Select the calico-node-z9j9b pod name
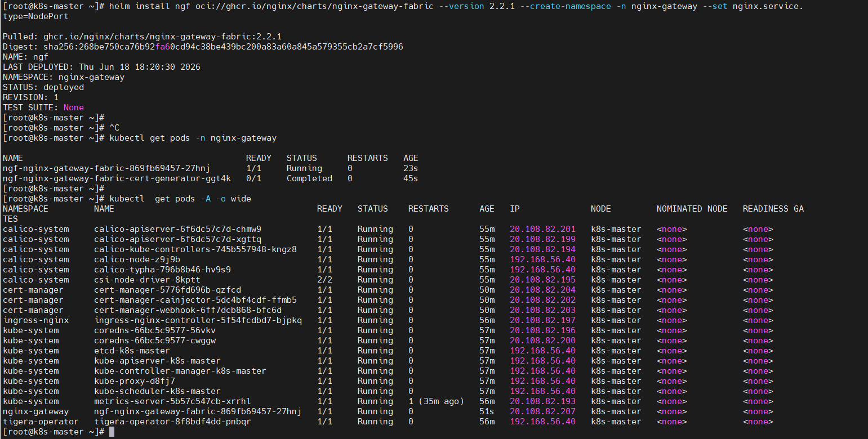 coord(137,259)
